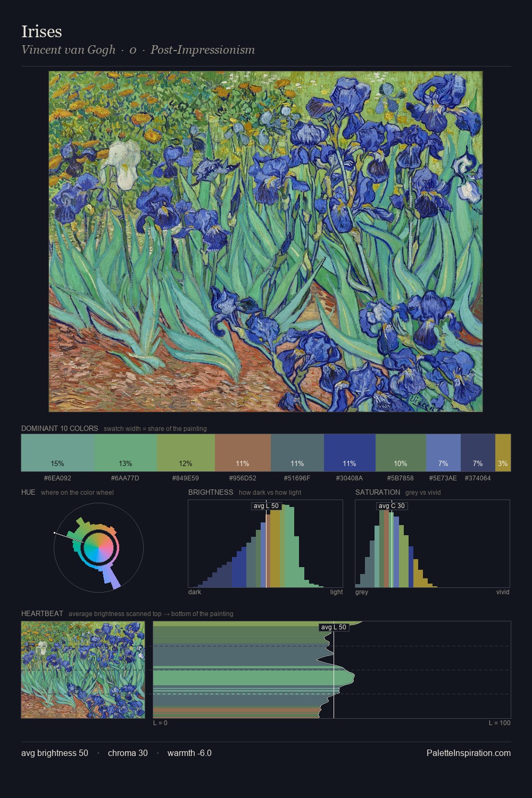Click the avg L 50 marker in Brightness histogram

(266, 506)
